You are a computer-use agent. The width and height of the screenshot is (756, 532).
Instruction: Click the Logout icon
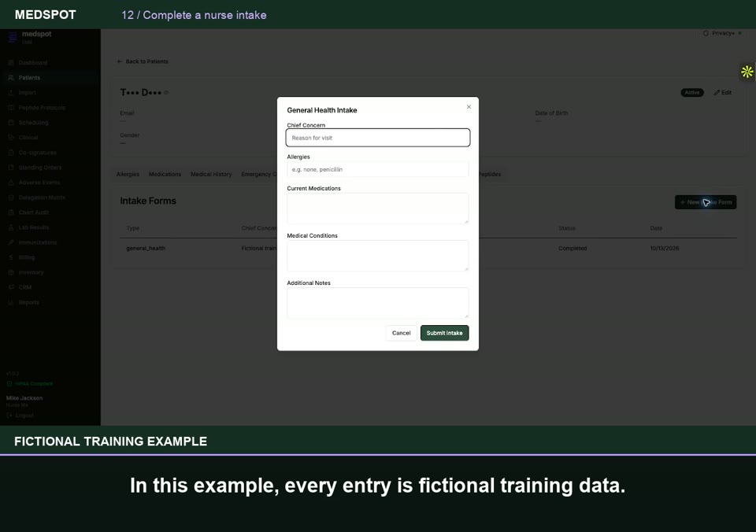(9, 416)
